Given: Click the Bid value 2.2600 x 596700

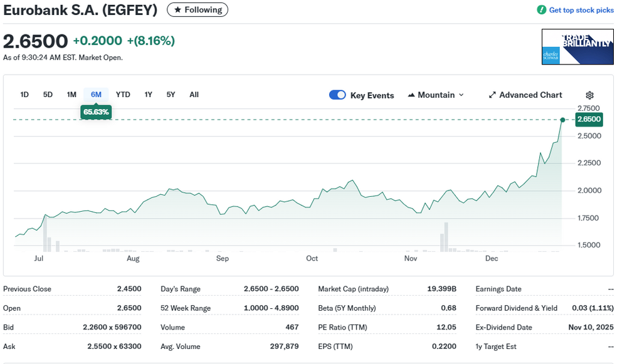Looking at the screenshot, I should (112, 327).
